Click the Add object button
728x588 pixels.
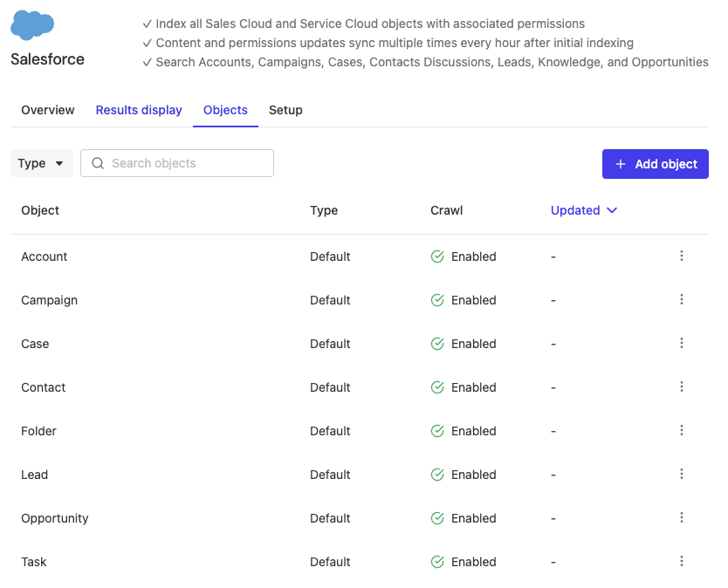(655, 164)
